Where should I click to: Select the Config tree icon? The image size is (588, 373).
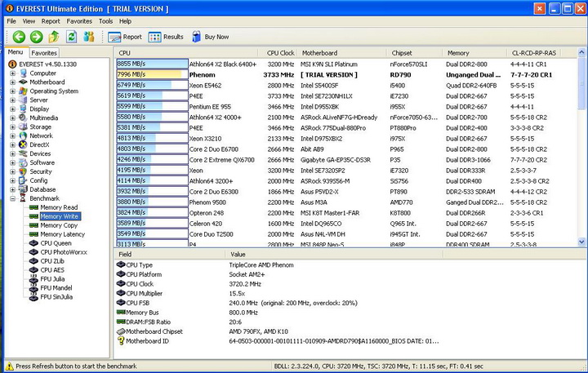[x=23, y=180]
